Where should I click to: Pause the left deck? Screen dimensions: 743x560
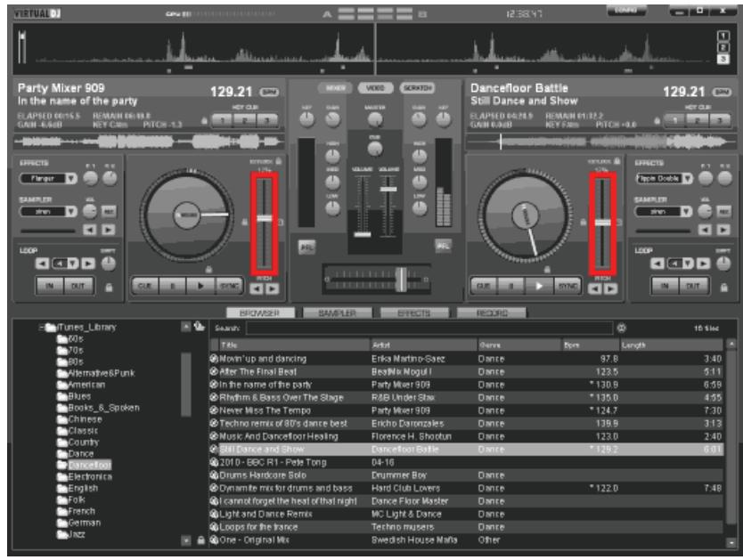pyautogui.click(x=173, y=286)
